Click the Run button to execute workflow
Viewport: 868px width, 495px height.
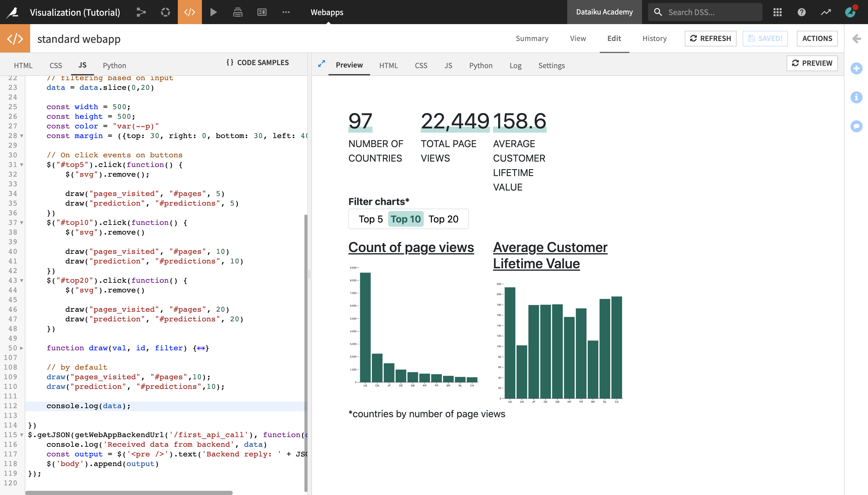(213, 12)
